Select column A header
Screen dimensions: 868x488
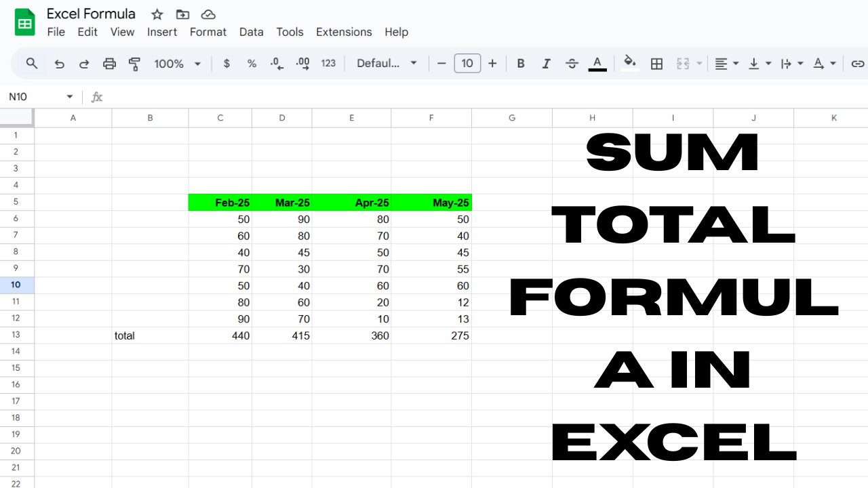point(73,118)
